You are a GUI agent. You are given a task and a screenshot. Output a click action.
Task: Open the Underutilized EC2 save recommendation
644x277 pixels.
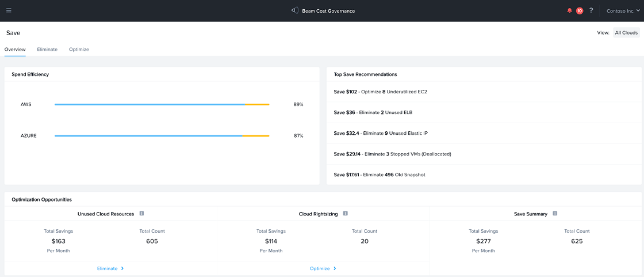pyautogui.click(x=380, y=92)
